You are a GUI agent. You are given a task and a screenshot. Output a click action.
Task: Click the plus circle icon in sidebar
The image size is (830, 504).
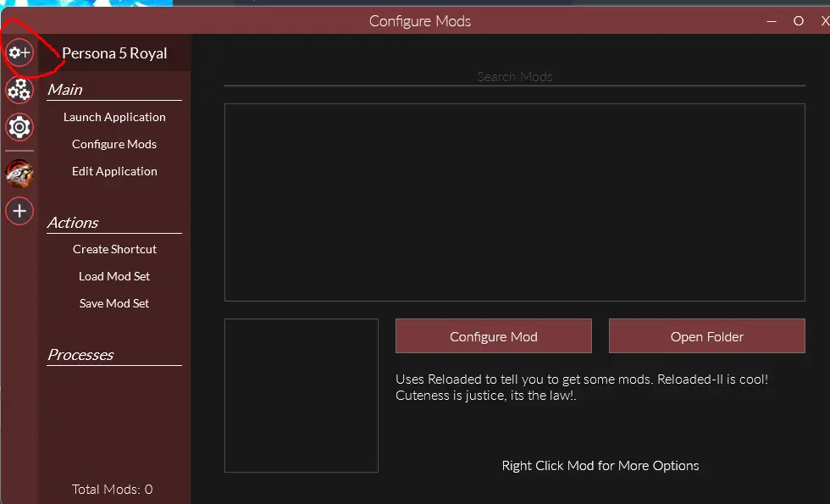pyautogui.click(x=19, y=211)
